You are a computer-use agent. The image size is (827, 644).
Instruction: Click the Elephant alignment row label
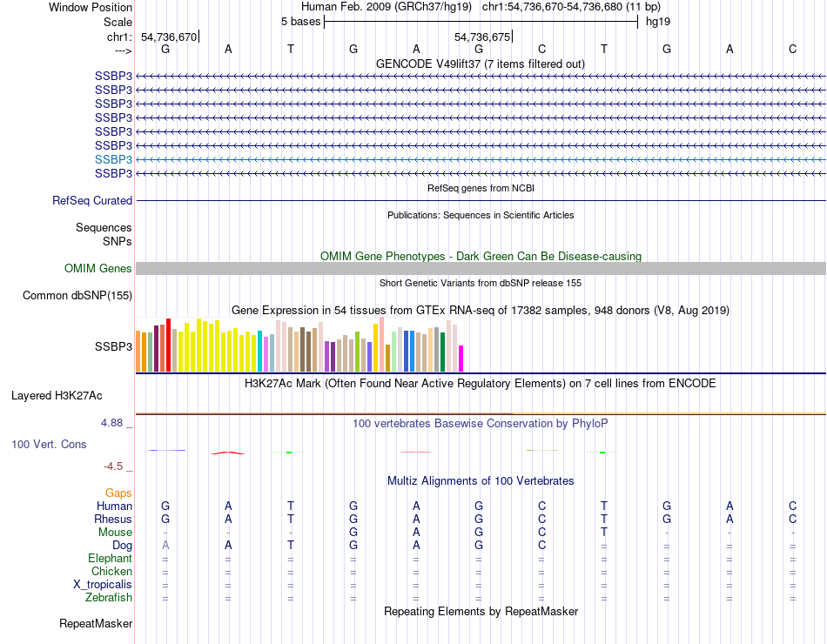pos(110,558)
